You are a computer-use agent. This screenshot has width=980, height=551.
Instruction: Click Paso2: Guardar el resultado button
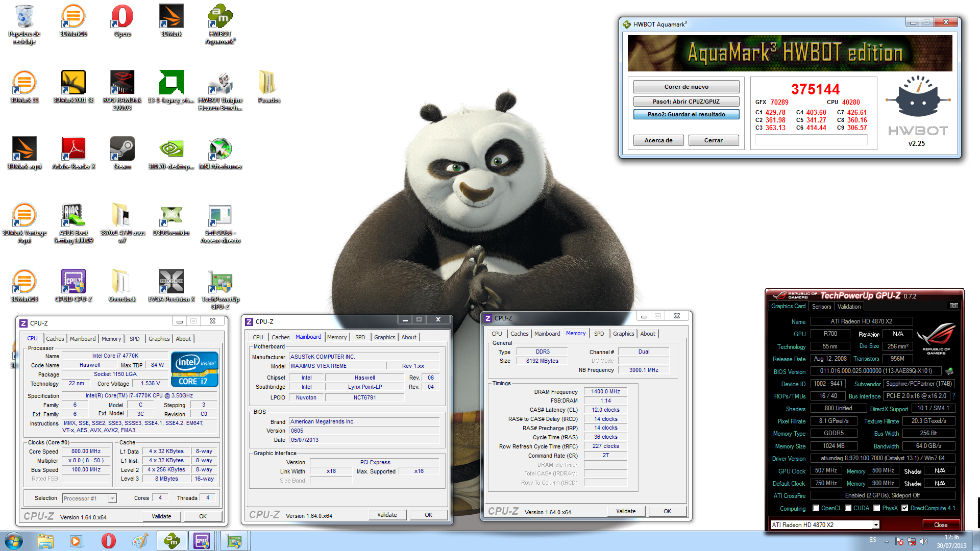click(x=686, y=114)
